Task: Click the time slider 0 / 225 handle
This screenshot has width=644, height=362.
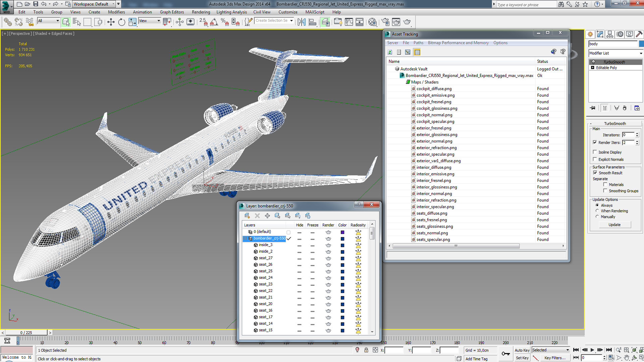Action: click(26, 333)
